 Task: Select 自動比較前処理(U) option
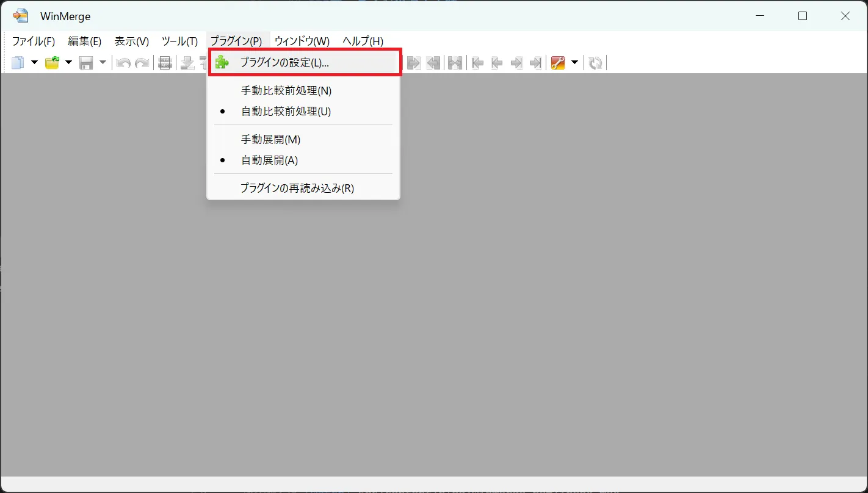pos(303,111)
